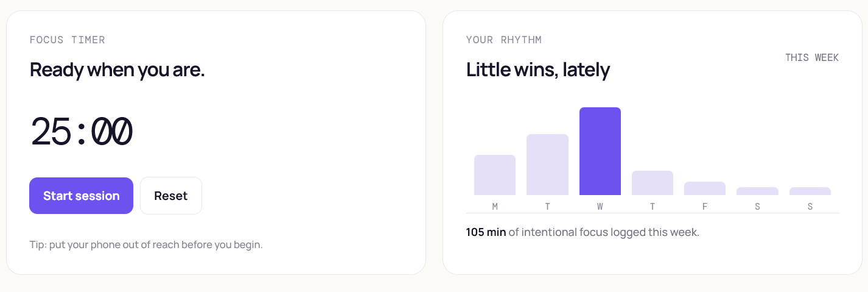Click the FOCUS TIMER section label
This screenshot has height=292, width=868.
[x=68, y=40]
